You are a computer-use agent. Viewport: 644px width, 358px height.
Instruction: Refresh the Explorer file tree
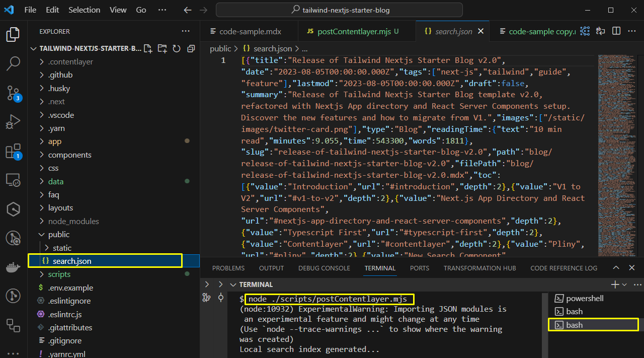click(x=177, y=49)
